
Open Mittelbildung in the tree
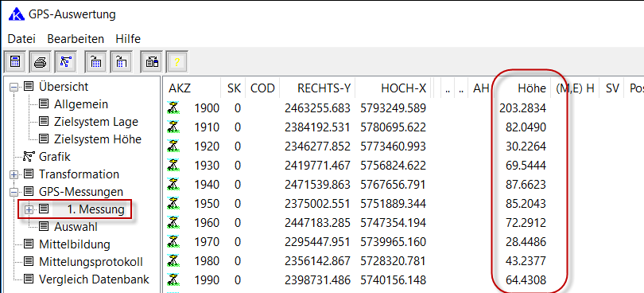[x=75, y=244]
